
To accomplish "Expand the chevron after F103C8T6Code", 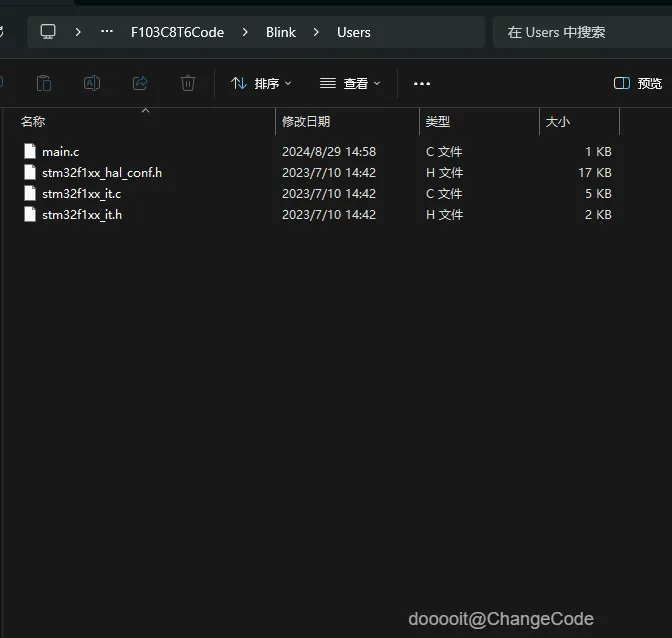I will (245, 32).
